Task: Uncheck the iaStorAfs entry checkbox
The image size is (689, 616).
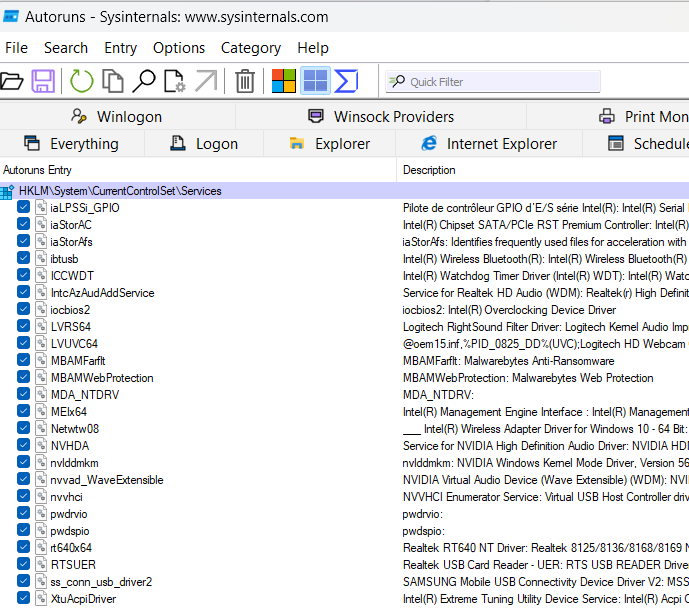Action: (23, 241)
